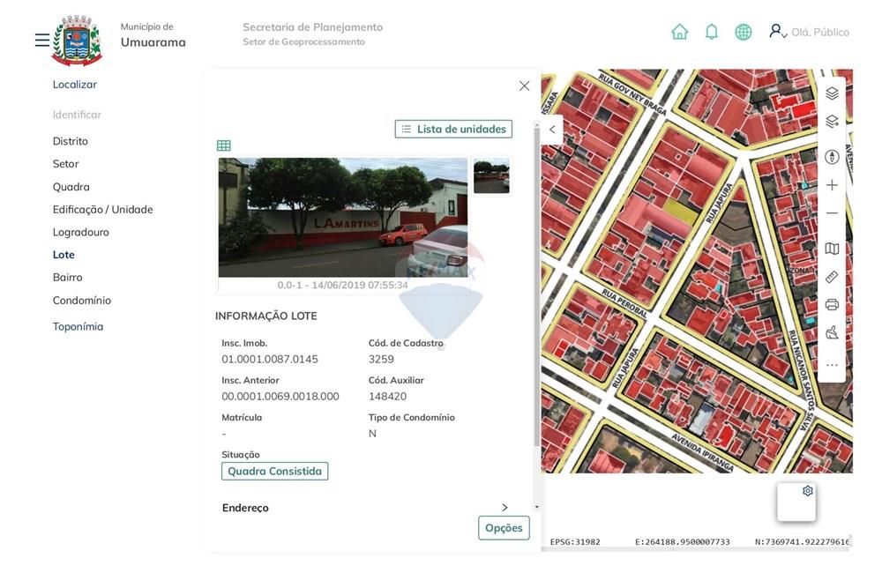The height and width of the screenshot is (588, 882).
Task: Zoom in on the map
Action: (x=831, y=184)
